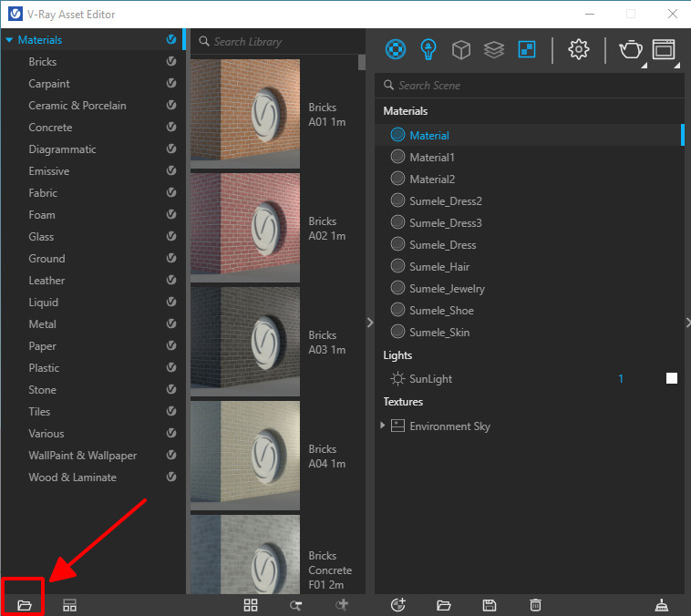Change thumbnail grid size icon under library
The image size is (691, 616).
251,605
